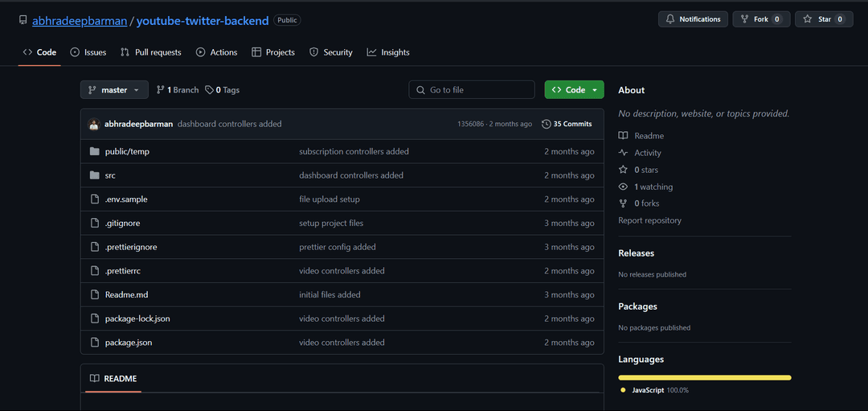Click the star icon in the Star button
Viewport: 868px width, 411px height.
point(809,19)
